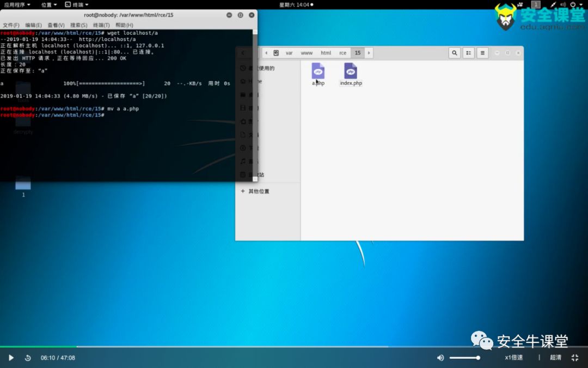Open the file manager hamburger menu
Viewport: 588px width, 368px height.
(x=482, y=53)
